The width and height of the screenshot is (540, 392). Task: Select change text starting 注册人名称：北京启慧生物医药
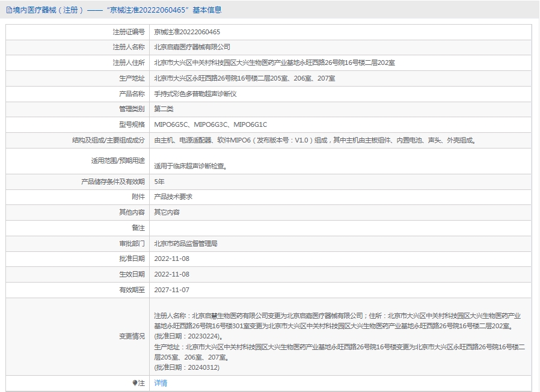337,320
